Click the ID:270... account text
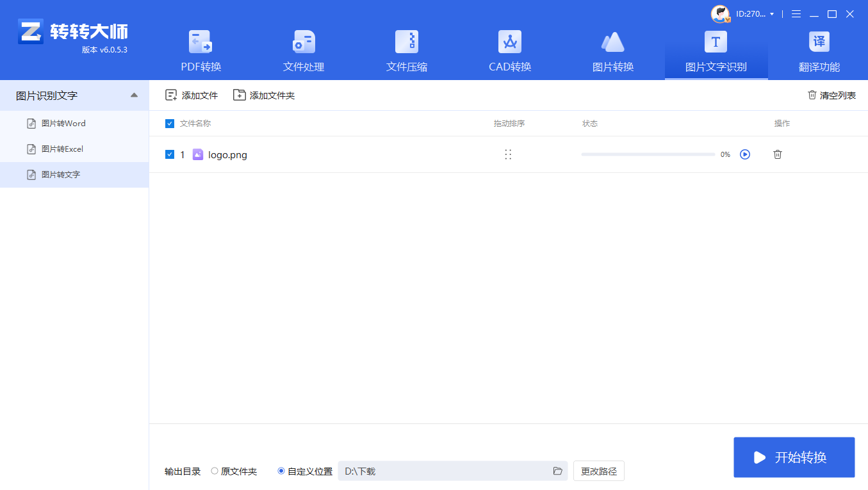Screen dimensions: 868x490 [x=750, y=14]
